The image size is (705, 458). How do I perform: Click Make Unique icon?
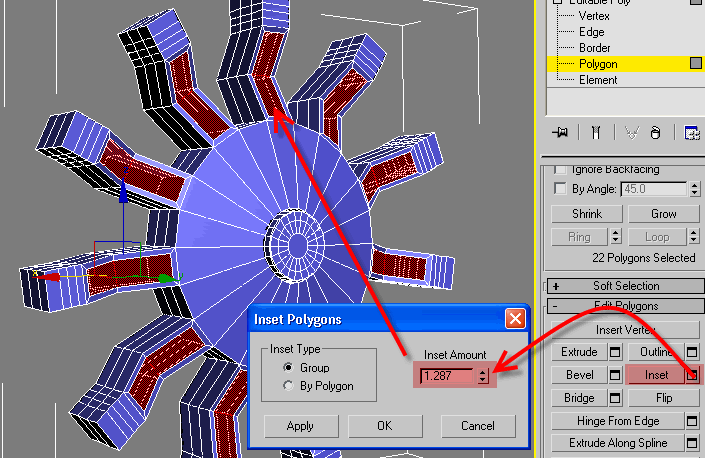631,132
